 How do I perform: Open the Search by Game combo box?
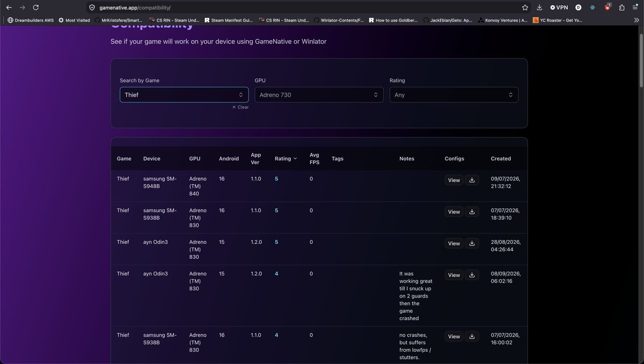tap(184, 95)
